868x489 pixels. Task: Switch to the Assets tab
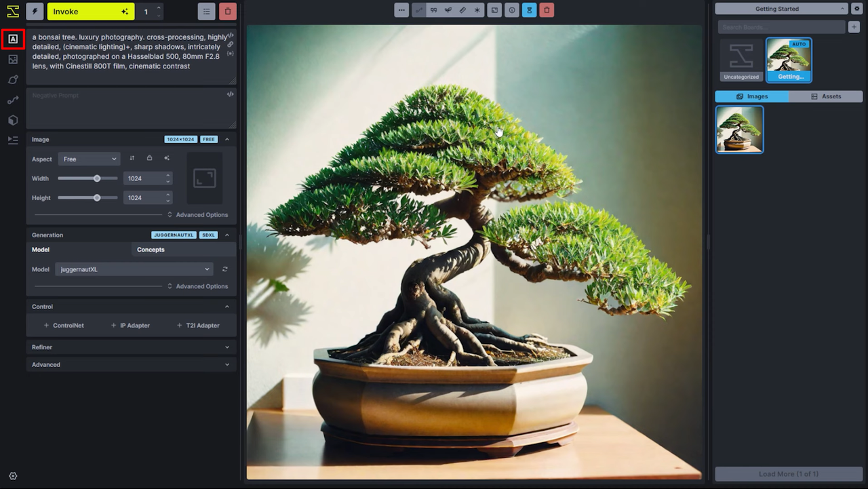[x=827, y=96]
